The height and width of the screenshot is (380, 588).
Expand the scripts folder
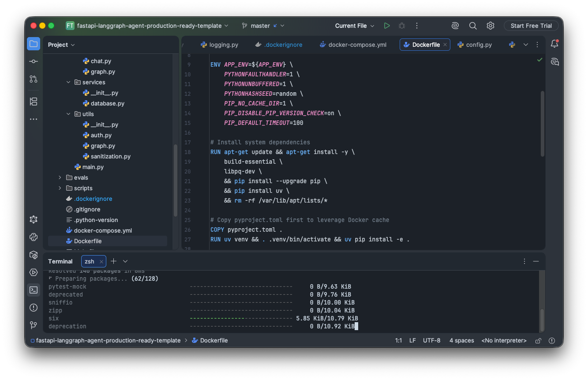tap(60, 188)
